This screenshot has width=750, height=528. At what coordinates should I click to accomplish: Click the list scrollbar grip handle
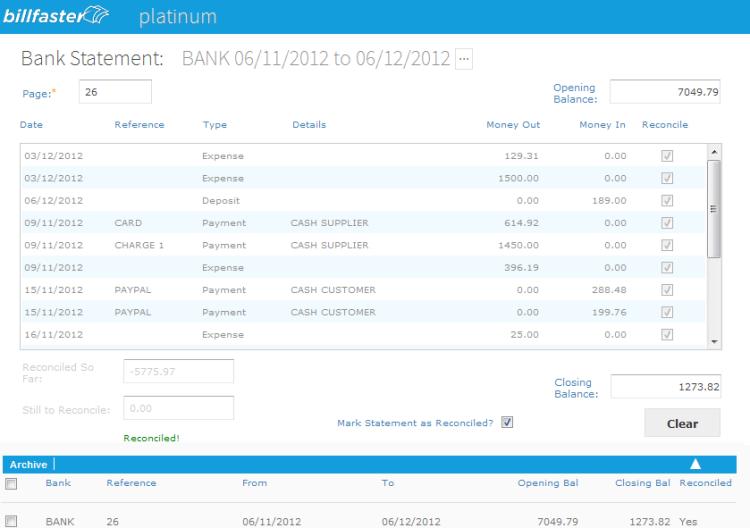pyautogui.click(x=713, y=208)
